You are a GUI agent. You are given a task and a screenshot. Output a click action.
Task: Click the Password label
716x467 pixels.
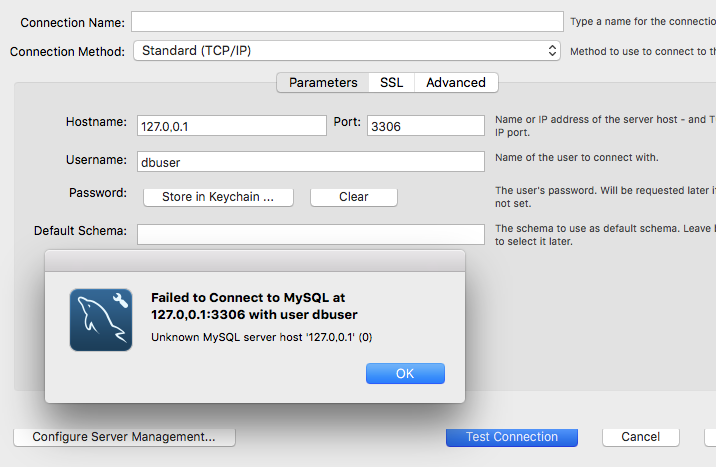(98, 192)
